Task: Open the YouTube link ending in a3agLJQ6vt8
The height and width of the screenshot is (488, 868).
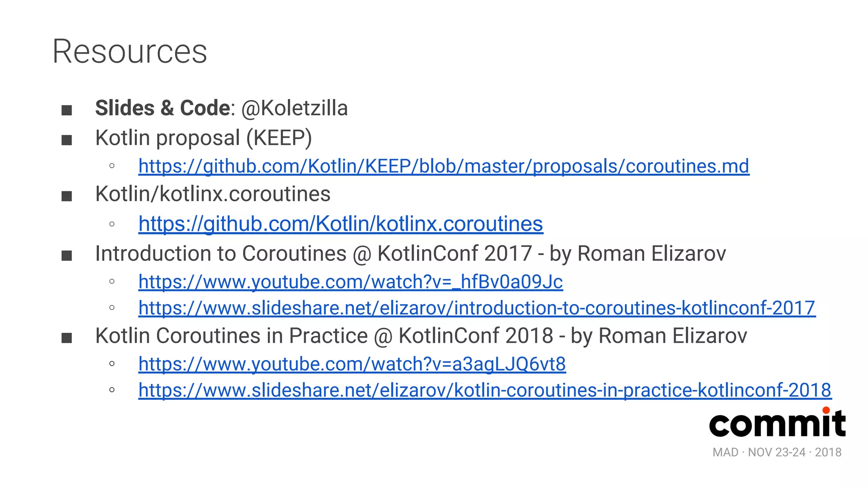Action: click(x=352, y=364)
